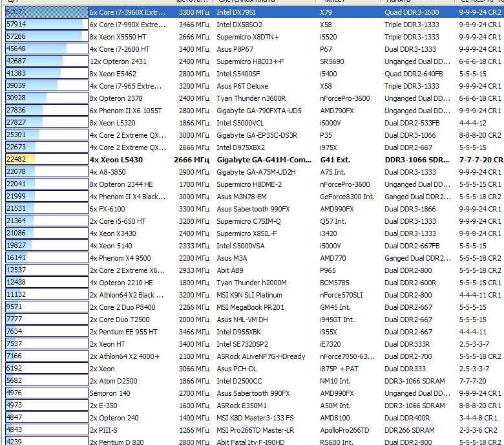Screen dimensions: 504x445
Task: Select the BCM5785 chipset cell
Action: pos(335,283)
